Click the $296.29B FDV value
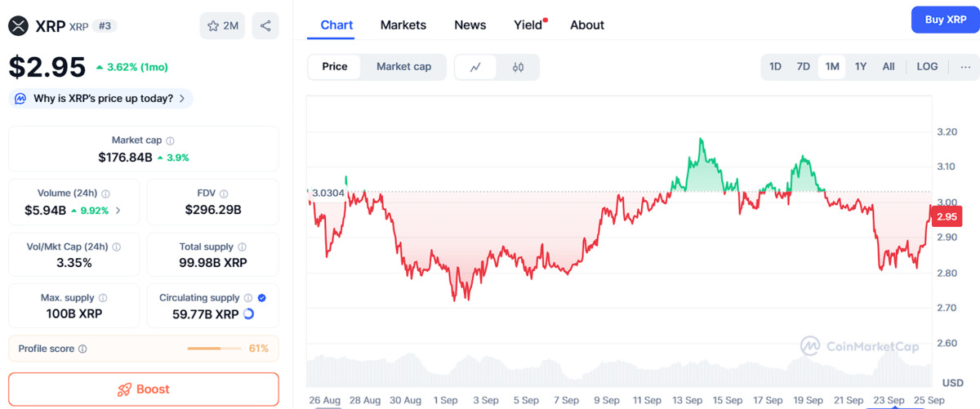 coord(213,210)
